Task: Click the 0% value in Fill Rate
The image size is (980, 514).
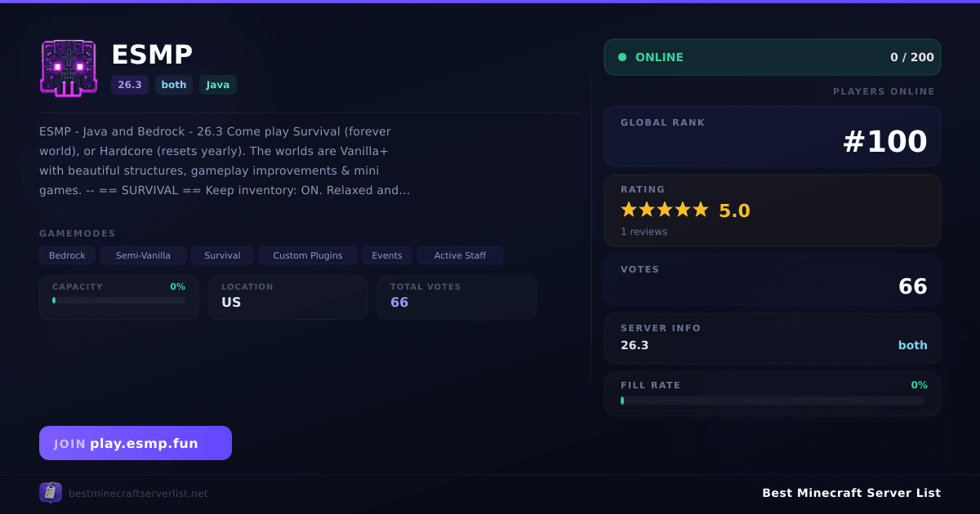Action: coord(920,385)
